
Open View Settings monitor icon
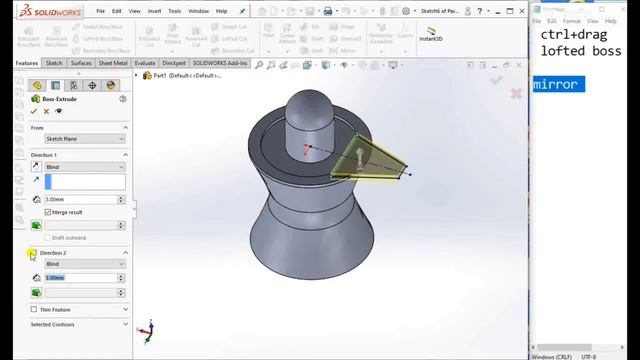pyautogui.click(x=393, y=65)
